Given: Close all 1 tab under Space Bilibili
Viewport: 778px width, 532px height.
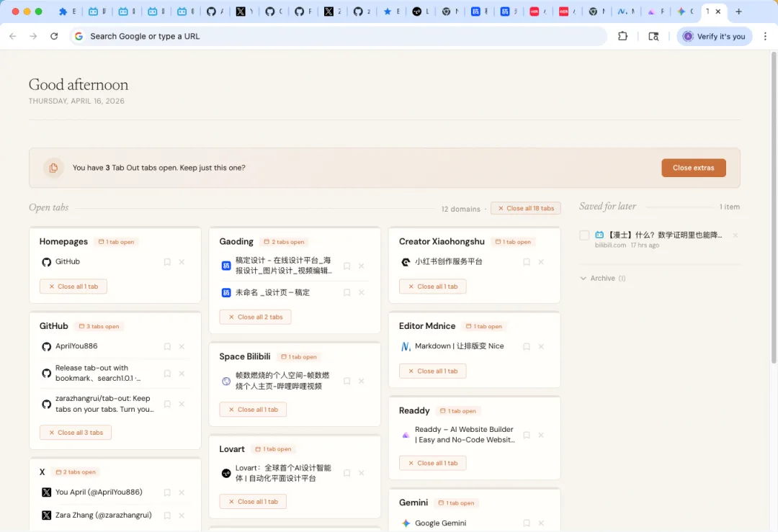Looking at the screenshot, I should click(253, 410).
